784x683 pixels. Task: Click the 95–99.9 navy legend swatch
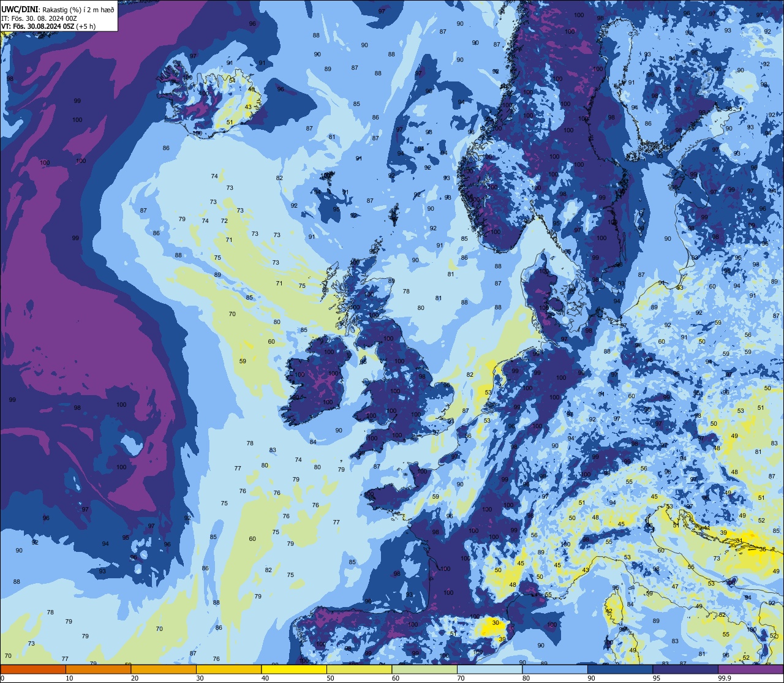(x=685, y=669)
